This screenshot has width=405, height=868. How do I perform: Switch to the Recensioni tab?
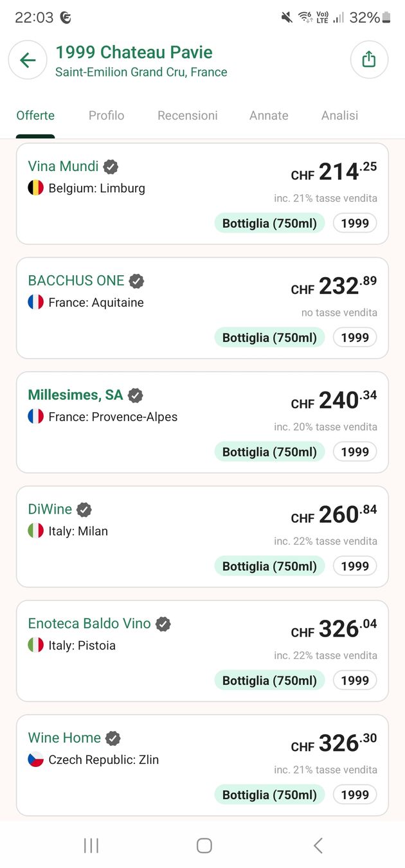pyautogui.click(x=187, y=116)
